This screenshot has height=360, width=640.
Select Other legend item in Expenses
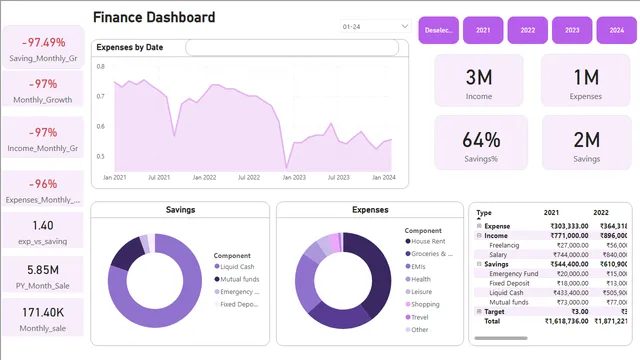pos(416,330)
